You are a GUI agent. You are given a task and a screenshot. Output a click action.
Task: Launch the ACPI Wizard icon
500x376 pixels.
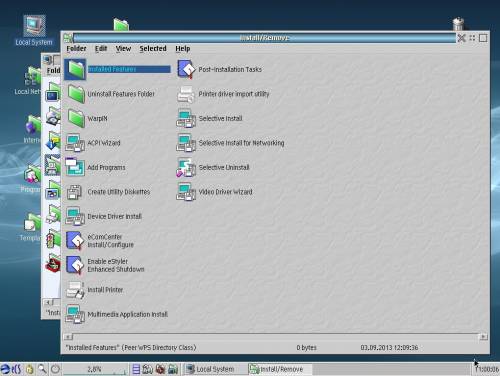coord(75,143)
